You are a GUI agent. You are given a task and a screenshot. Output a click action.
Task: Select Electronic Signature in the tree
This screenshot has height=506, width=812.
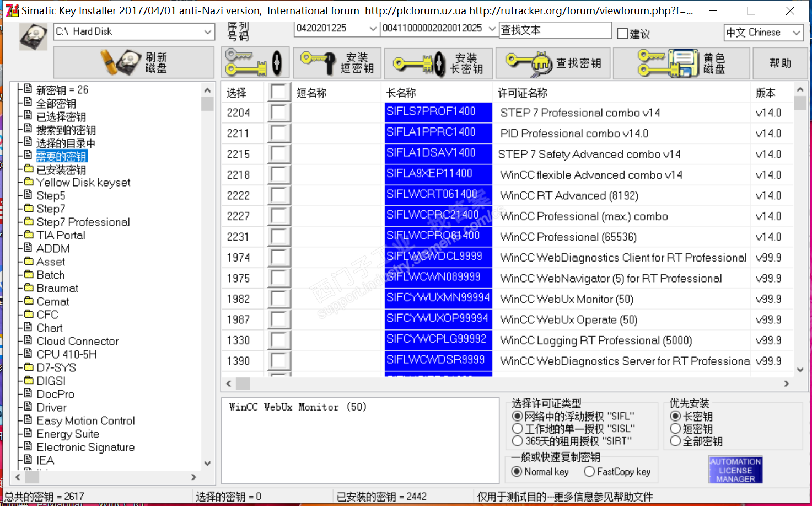85,447
